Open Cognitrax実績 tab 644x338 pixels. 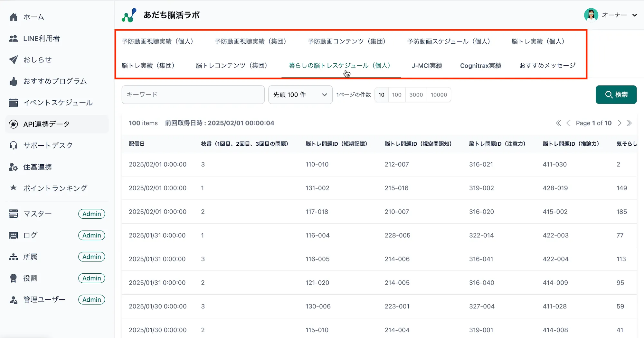click(481, 65)
